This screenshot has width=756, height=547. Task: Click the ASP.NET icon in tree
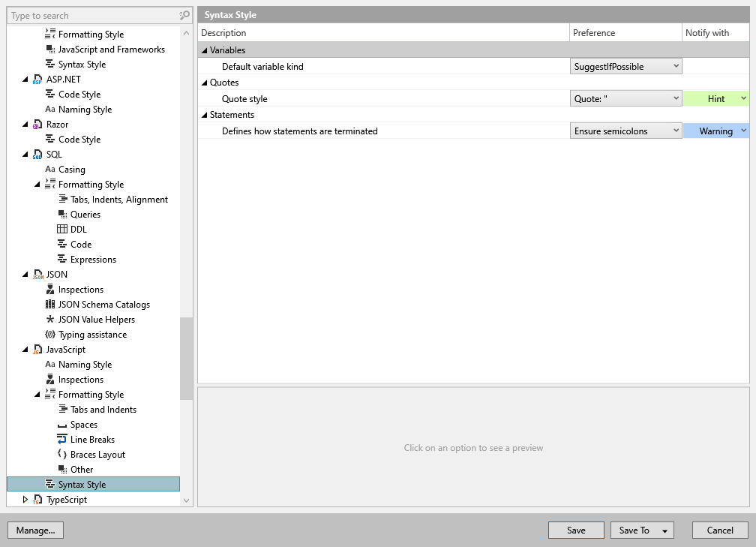(x=37, y=80)
